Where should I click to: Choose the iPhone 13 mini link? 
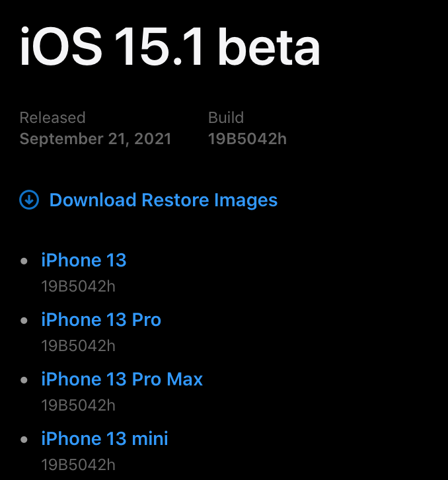point(104,438)
